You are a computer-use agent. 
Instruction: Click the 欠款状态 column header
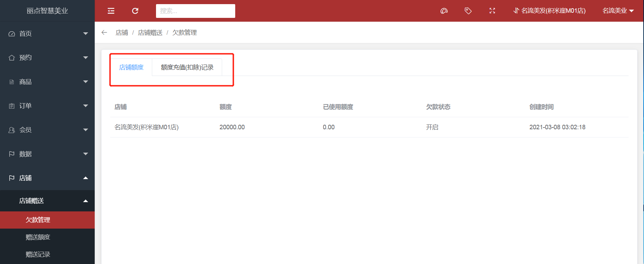pos(438,107)
